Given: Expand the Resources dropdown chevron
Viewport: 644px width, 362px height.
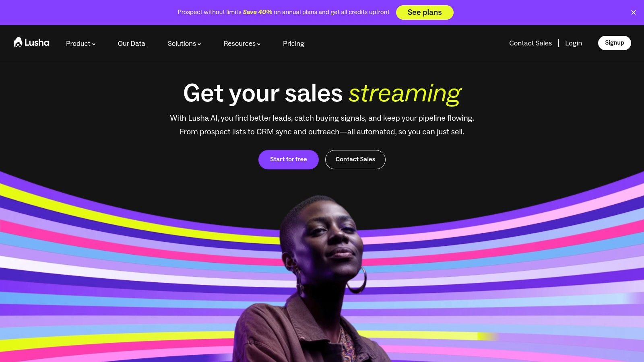Looking at the screenshot, I should (x=259, y=44).
